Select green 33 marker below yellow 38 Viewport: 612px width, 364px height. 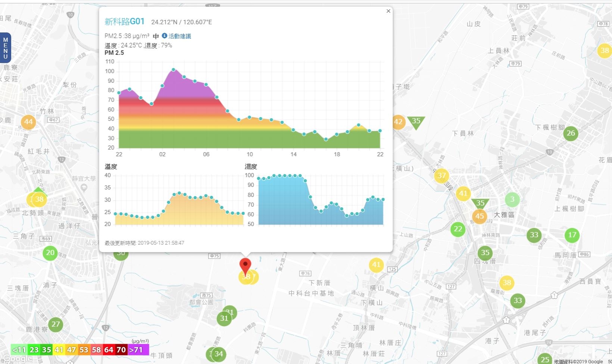[x=518, y=301]
